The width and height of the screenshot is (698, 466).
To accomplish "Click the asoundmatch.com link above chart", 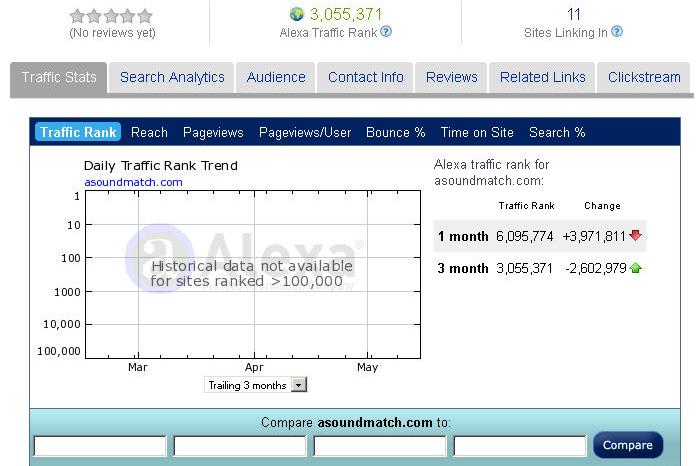I will pos(134,182).
